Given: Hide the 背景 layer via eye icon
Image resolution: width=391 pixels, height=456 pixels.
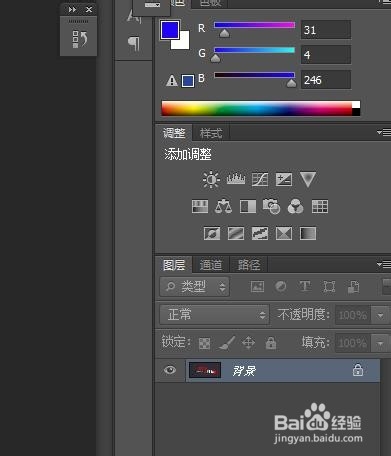Looking at the screenshot, I should tap(170, 370).
